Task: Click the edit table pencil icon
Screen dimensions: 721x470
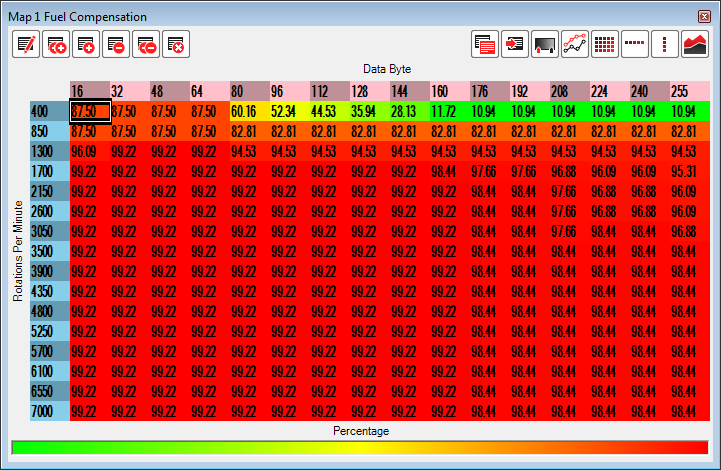Action: pyautogui.click(x=26, y=44)
